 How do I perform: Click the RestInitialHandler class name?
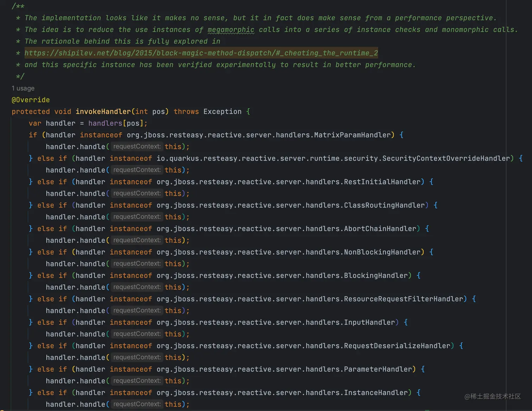382,182
